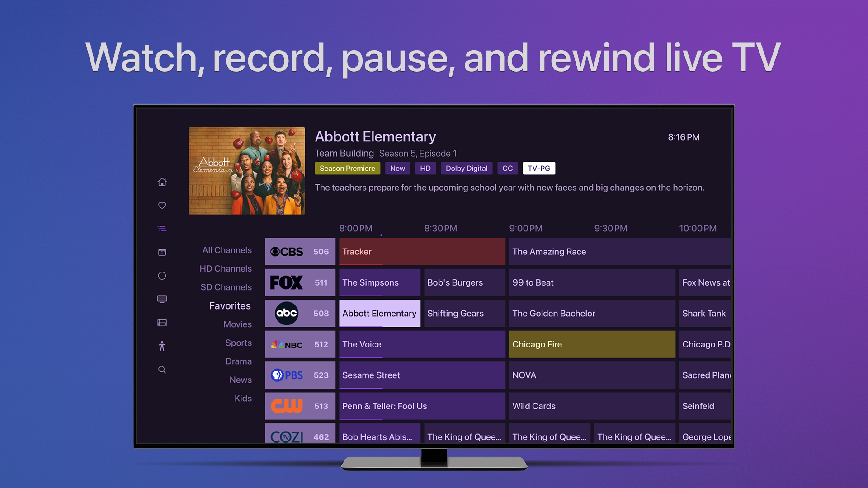The width and height of the screenshot is (868, 488).
Task: Select Tracker on CBS
Action: (x=422, y=252)
